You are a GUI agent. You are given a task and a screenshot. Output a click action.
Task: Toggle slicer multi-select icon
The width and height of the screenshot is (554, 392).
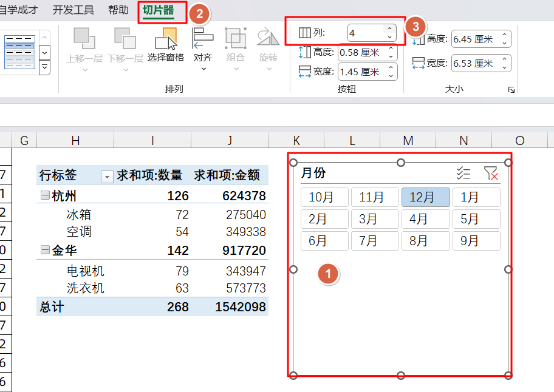(463, 173)
